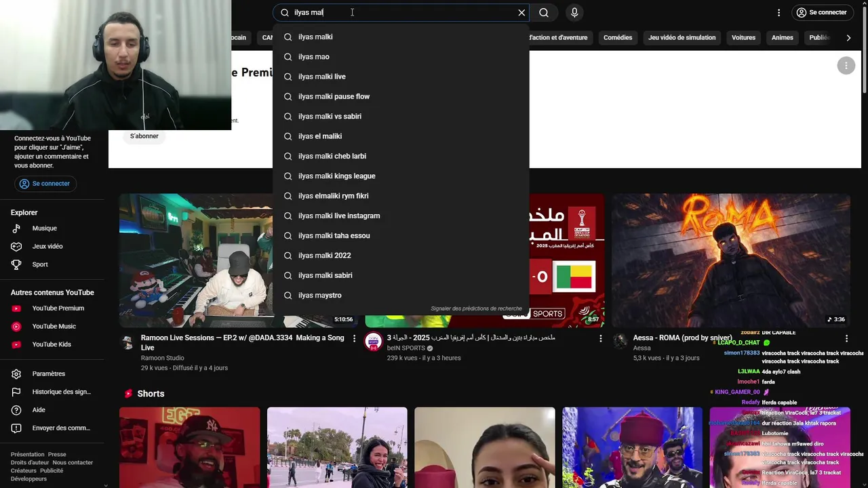The width and height of the screenshot is (868, 488).
Task: Open the Ramoon Live Sessions video thumbnail
Action: tap(196, 260)
